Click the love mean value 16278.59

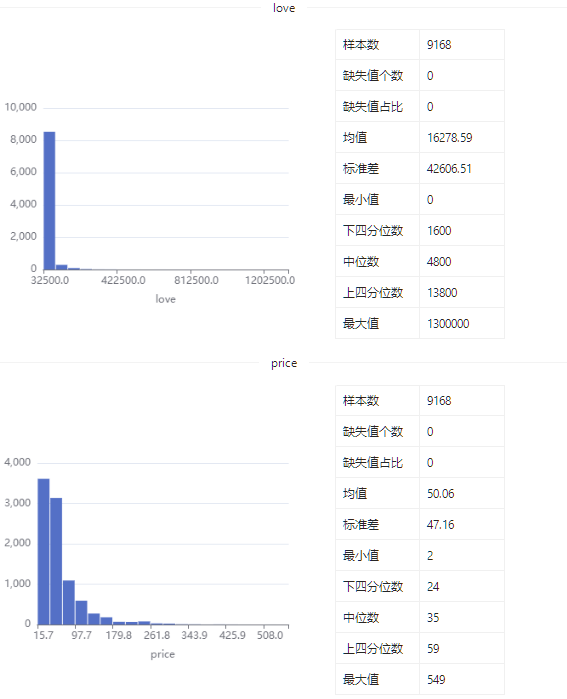(x=449, y=137)
